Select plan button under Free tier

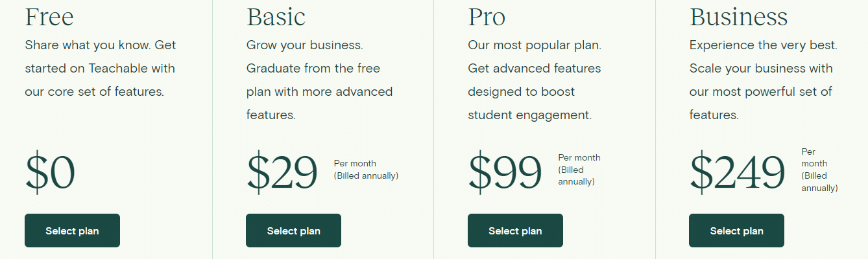click(x=72, y=231)
